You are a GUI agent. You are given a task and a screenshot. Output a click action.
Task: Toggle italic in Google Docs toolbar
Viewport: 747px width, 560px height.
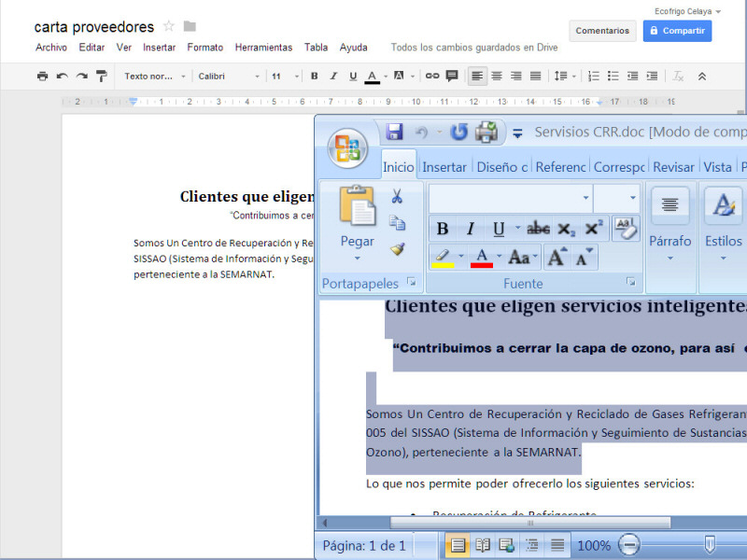tap(333, 77)
